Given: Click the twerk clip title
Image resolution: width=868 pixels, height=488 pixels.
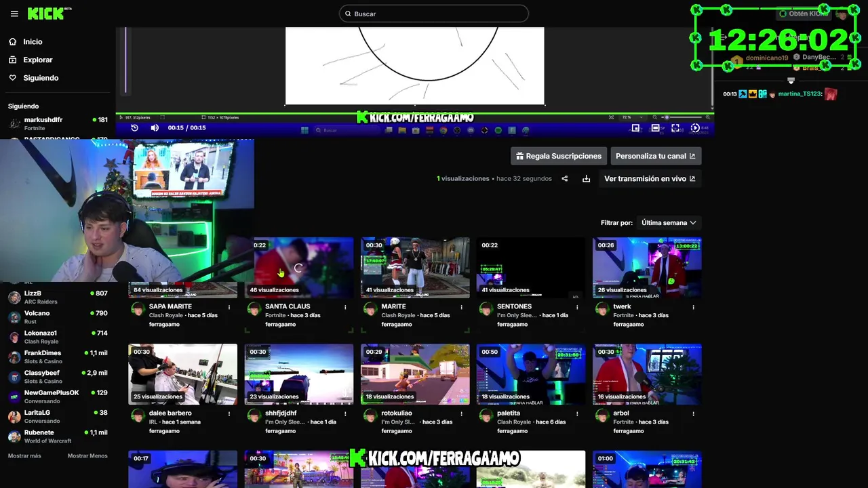Looking at the screenshot, I should 622,306.
